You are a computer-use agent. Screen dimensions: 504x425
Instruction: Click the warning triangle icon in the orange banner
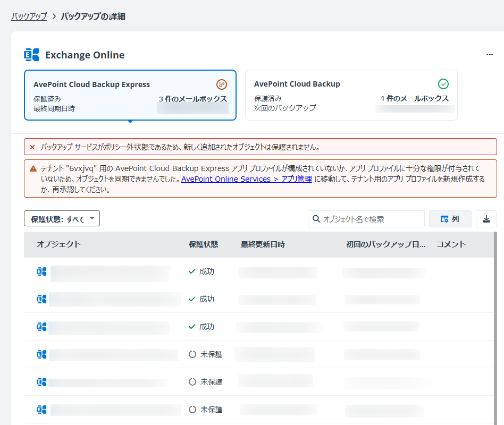(x=33, y=168)
